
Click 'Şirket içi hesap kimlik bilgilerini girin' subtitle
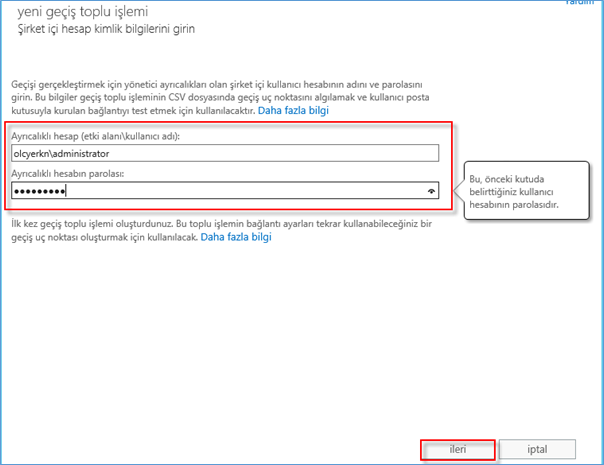[x=106, y=29]
